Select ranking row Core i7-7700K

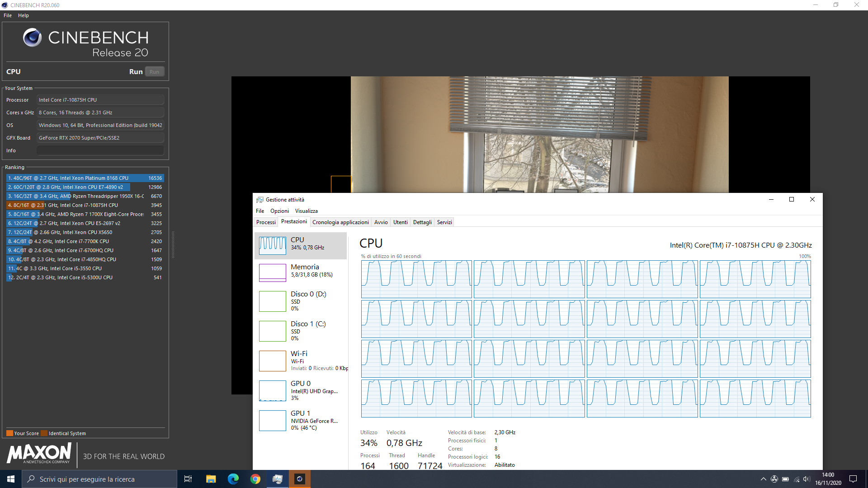[85, 241]
